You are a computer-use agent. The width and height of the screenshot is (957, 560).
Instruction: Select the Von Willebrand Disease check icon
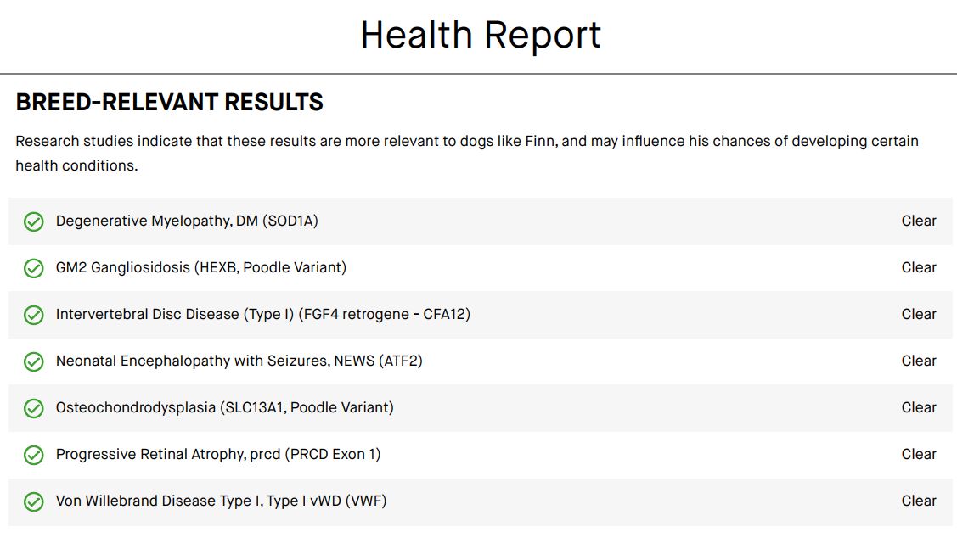point(34,501)
